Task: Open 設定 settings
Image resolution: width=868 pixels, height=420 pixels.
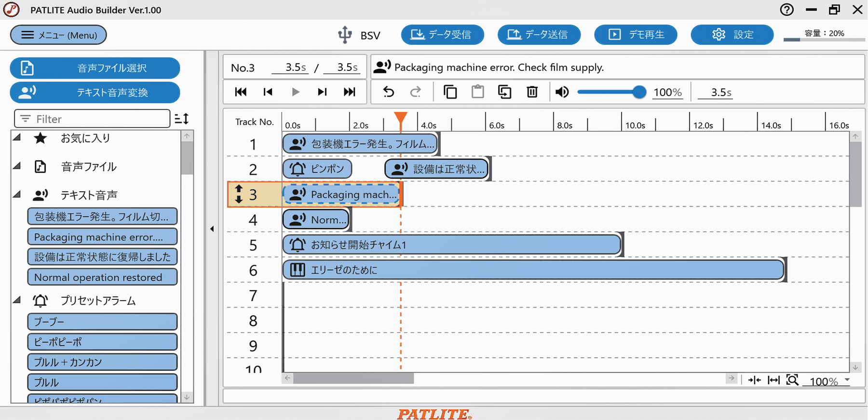Action: click(732, 34)
